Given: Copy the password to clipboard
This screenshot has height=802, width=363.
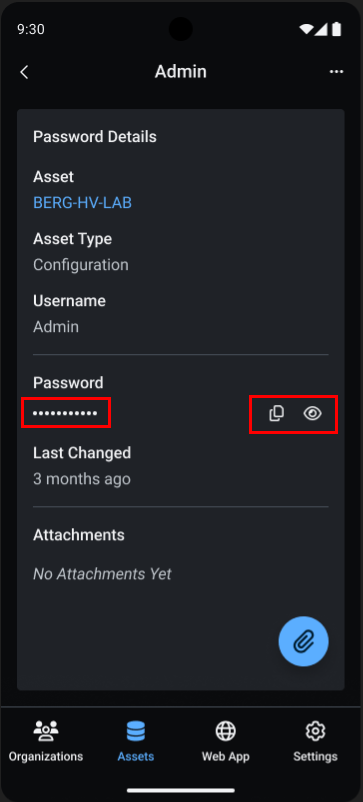Looking at the screenshot, I should coord(277,413).
